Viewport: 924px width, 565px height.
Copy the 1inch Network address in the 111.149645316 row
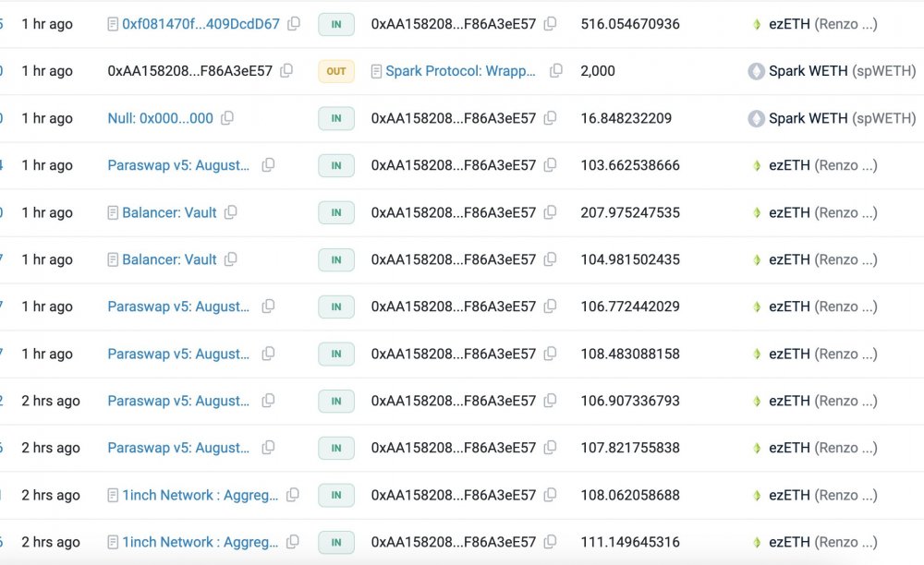(292, 541)
